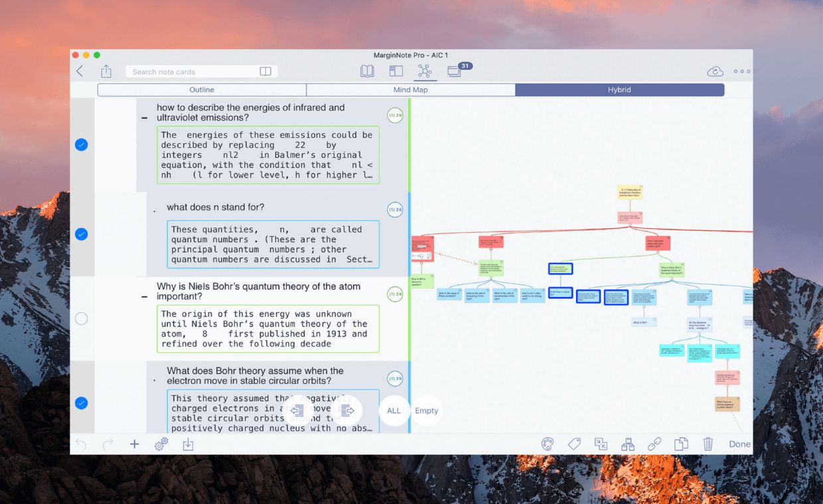Open page badge beside Bohr theory assume note
Image resolution: width=823 pixels, height=504 pixels.
395,379
